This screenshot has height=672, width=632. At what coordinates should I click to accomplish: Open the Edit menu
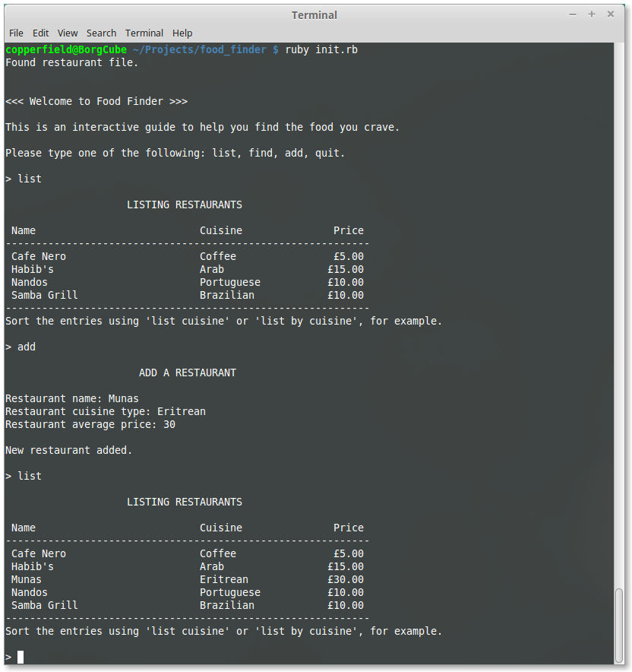point(40,33)
